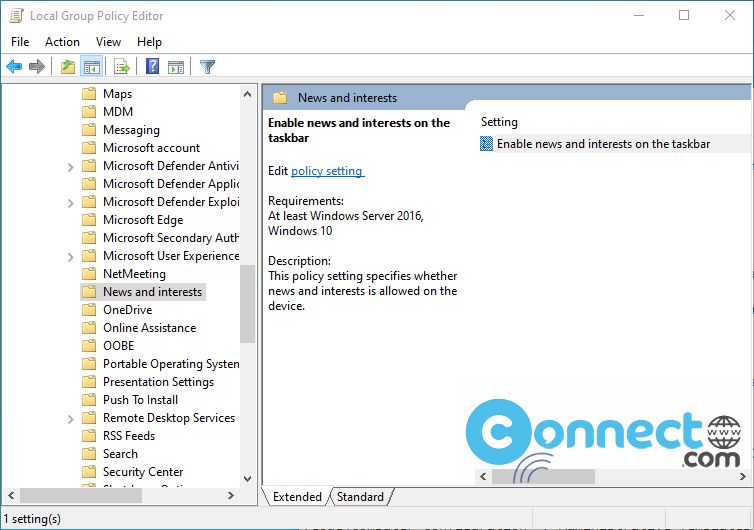
Task: Open Help via the question mark icon
Action: [152, 66]
